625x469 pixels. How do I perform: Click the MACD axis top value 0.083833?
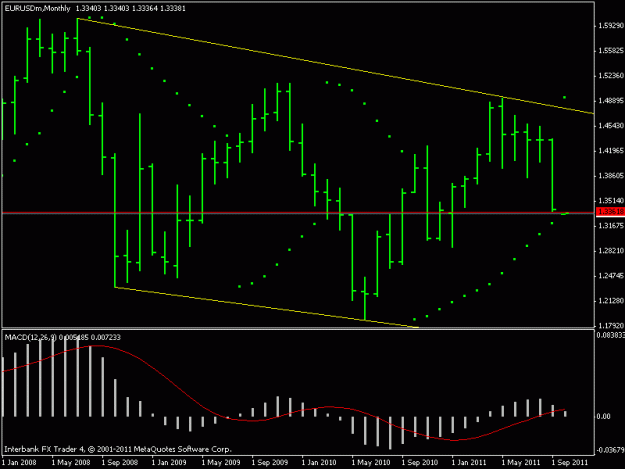(x=611, y=336)
